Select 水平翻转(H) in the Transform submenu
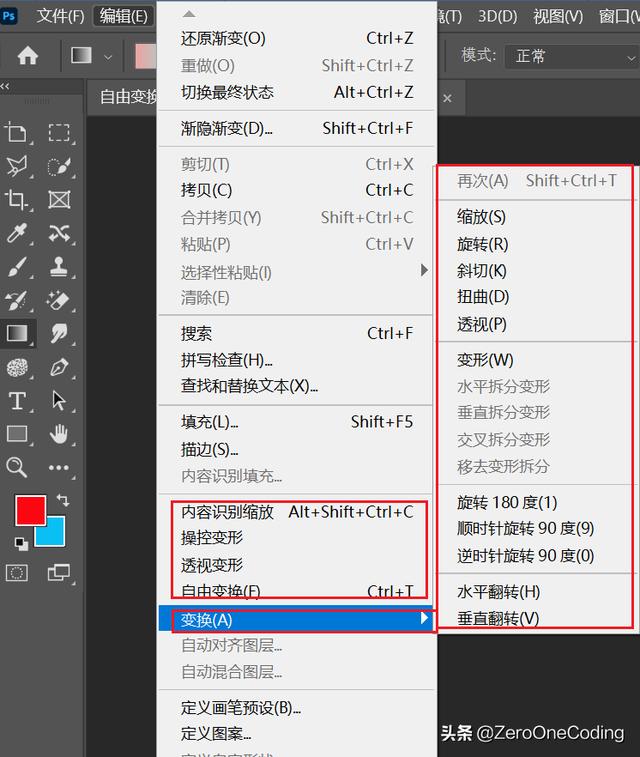 coord(498,592)
